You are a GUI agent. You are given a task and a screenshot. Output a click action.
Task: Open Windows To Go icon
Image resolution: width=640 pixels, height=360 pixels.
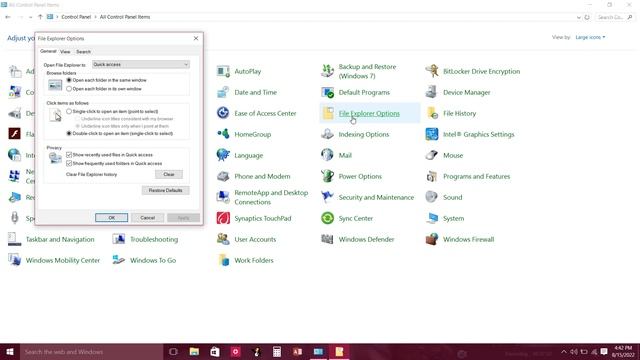coord(119,260)
